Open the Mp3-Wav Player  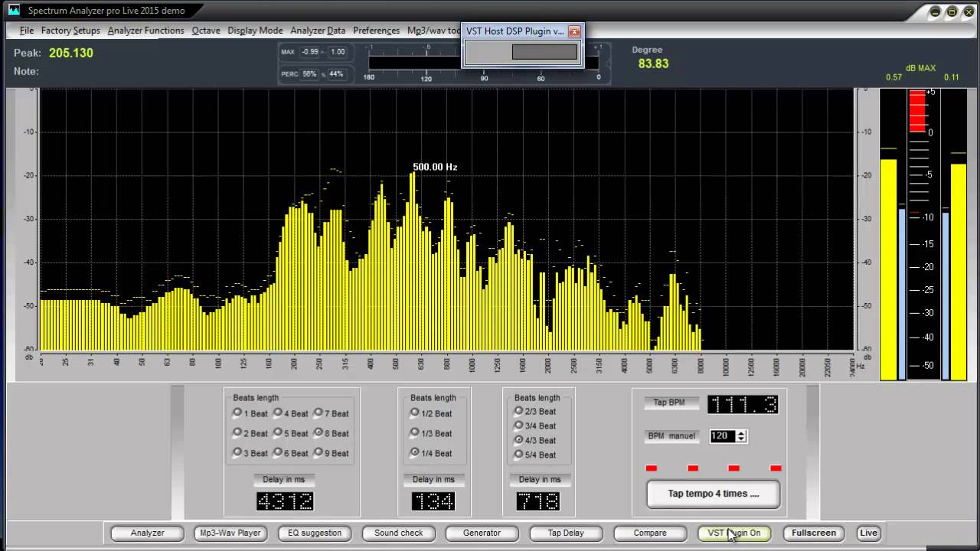230,533
